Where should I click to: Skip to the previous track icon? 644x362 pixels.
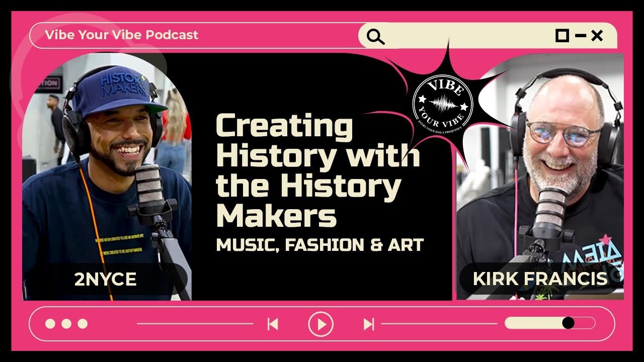pos(273,324)
